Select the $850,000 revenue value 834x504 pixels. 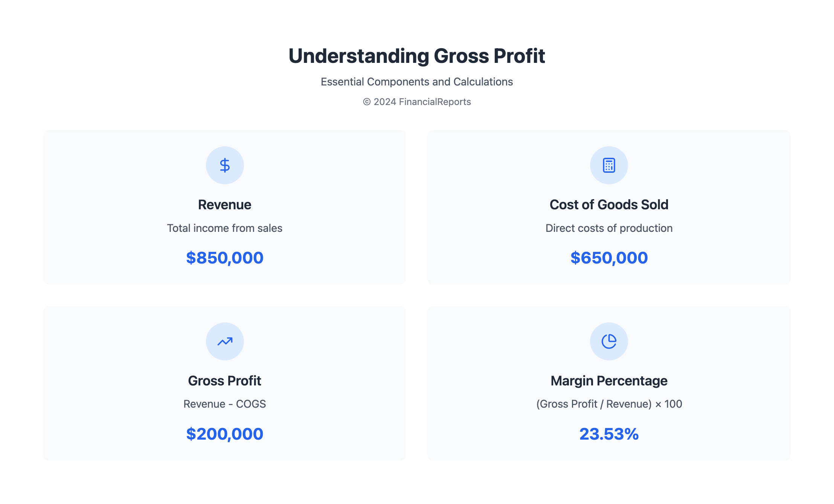point(225,258)
